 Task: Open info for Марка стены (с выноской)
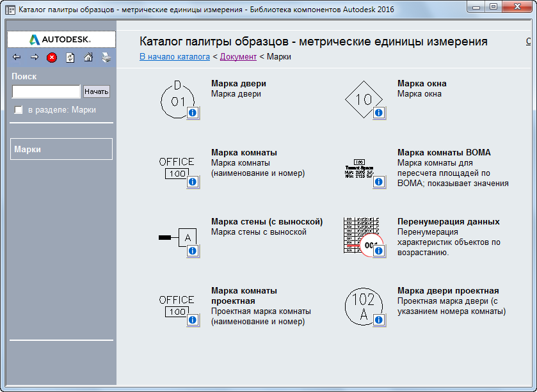pos(193,251)
